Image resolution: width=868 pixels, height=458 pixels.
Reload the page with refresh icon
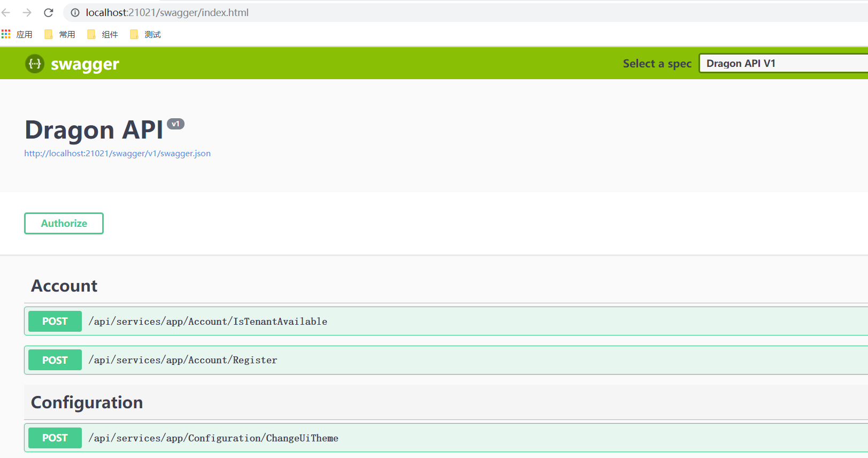(x=49, y=12)
